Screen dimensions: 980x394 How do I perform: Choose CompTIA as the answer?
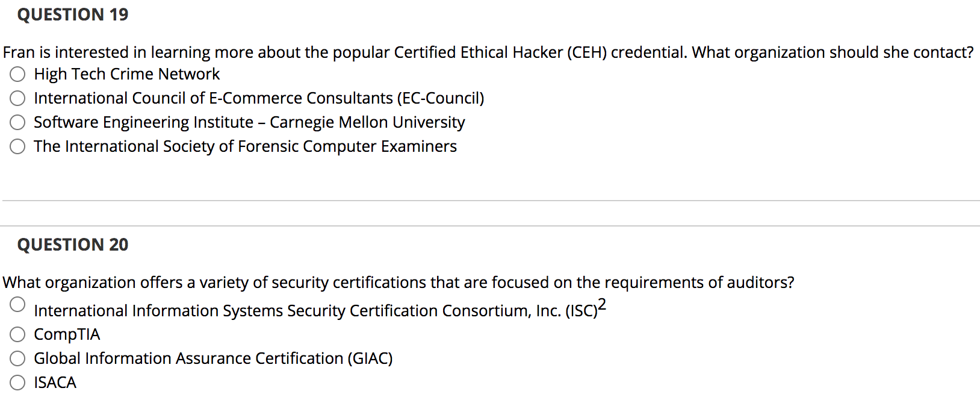coord(17,334)
